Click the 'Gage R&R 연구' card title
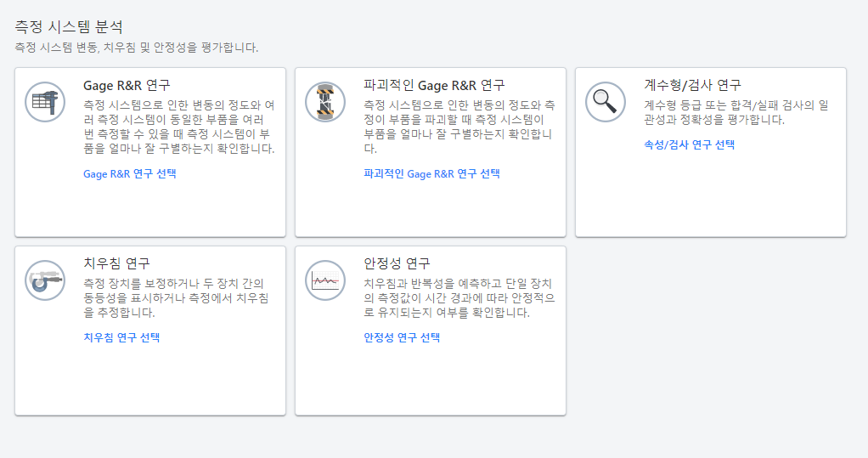Image resolution: width=868 pixels, height=458 pixels. 127,86
